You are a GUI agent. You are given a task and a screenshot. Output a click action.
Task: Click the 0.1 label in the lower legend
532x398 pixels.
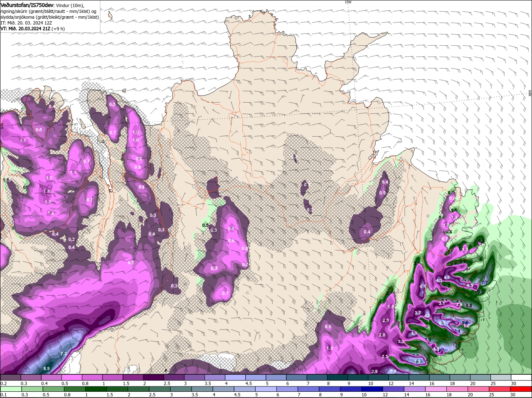pos(3,395)
